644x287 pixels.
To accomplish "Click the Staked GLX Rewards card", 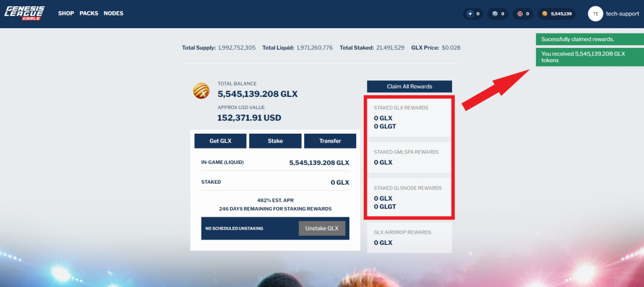I will tap(409, 118).
